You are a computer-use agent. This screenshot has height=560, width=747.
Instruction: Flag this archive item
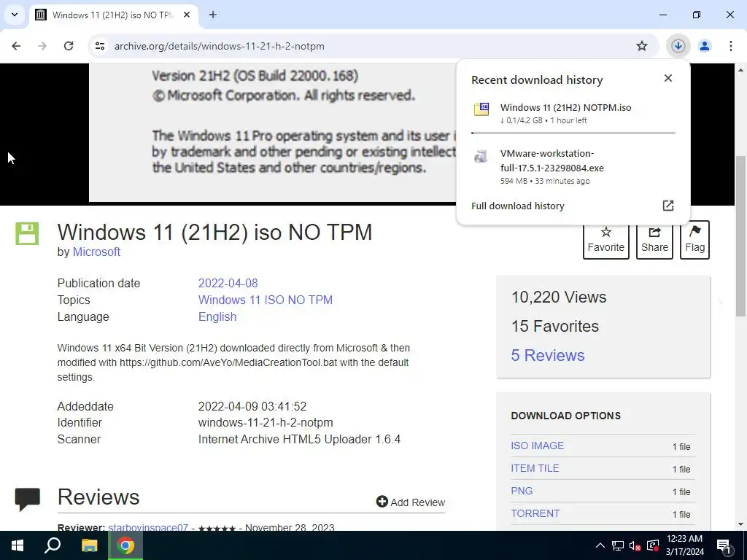(x=694, y=239)
